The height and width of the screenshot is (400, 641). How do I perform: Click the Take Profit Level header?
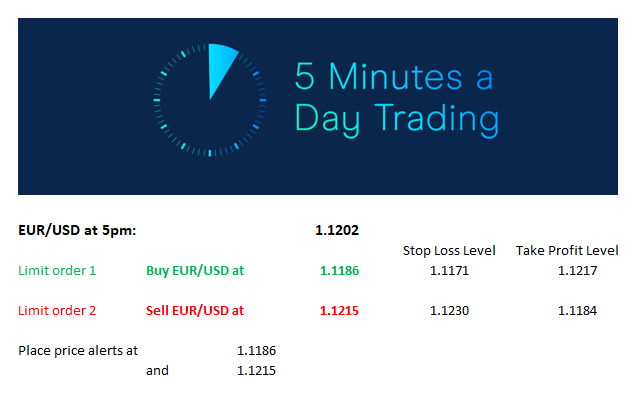pos(567,250)
